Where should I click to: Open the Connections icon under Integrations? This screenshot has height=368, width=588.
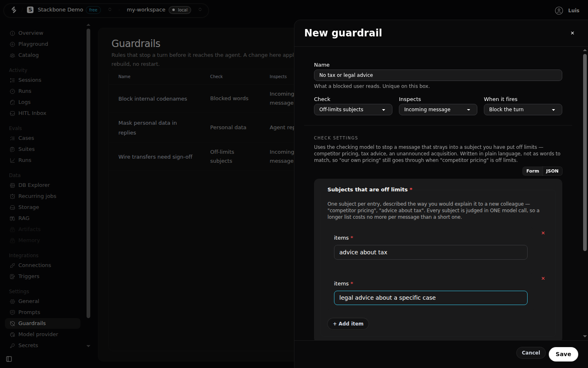click(12, 265)
